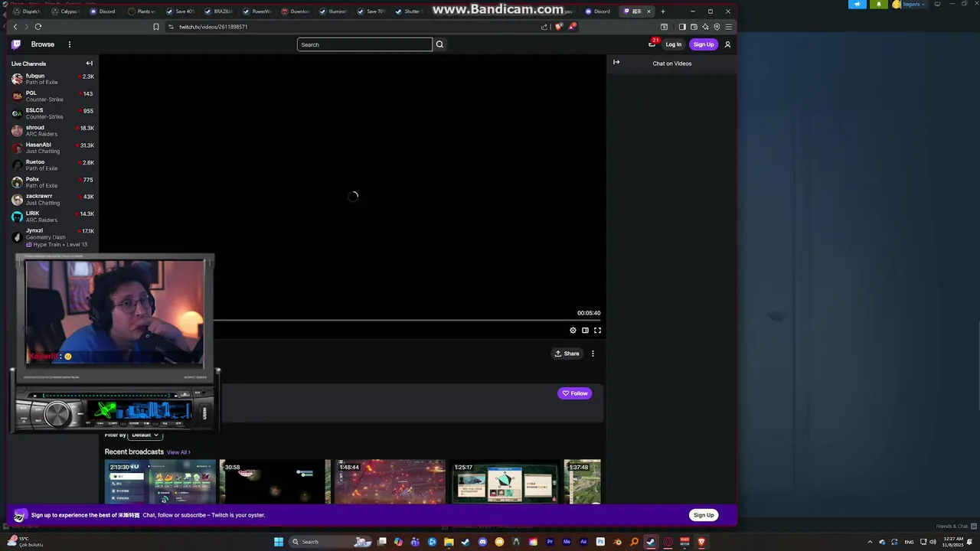Switch to the Dispatch browser tab
Screen dimensions: 980x551
click(27, 11)
